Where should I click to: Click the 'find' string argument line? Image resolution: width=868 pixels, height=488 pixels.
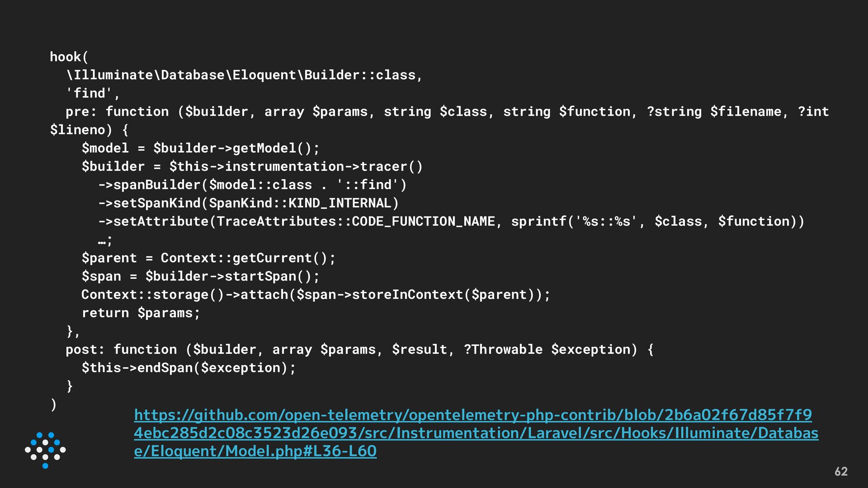(93, 93)
